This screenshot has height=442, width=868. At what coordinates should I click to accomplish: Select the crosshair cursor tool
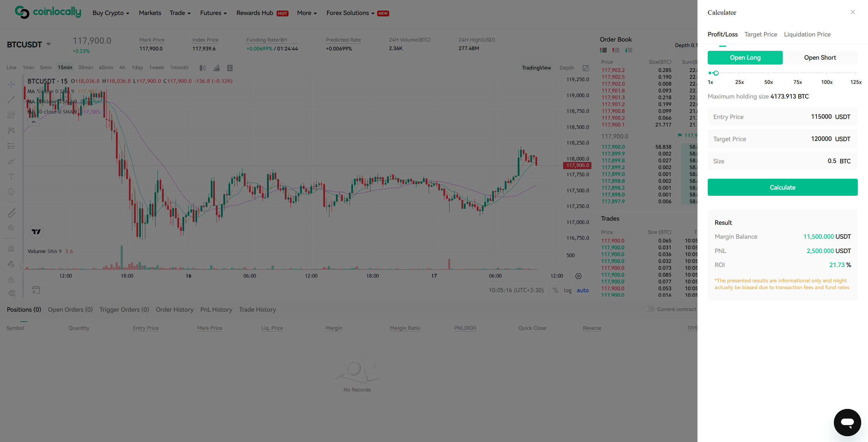click(x=11, y=84)
